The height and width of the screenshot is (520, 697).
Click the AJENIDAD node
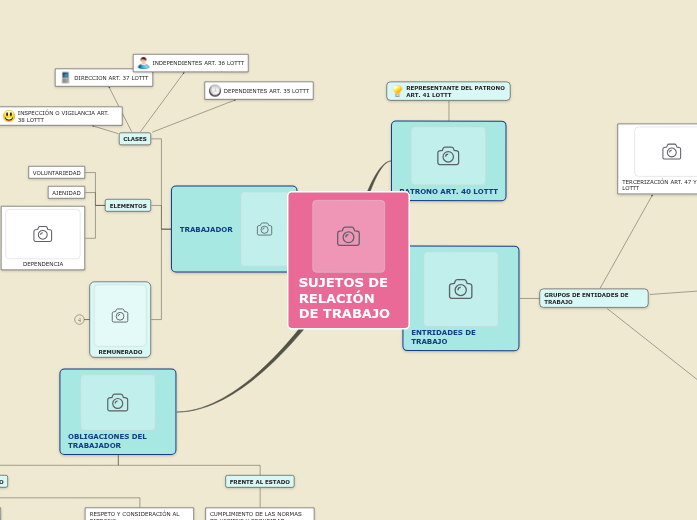click(x=67, y=193)
